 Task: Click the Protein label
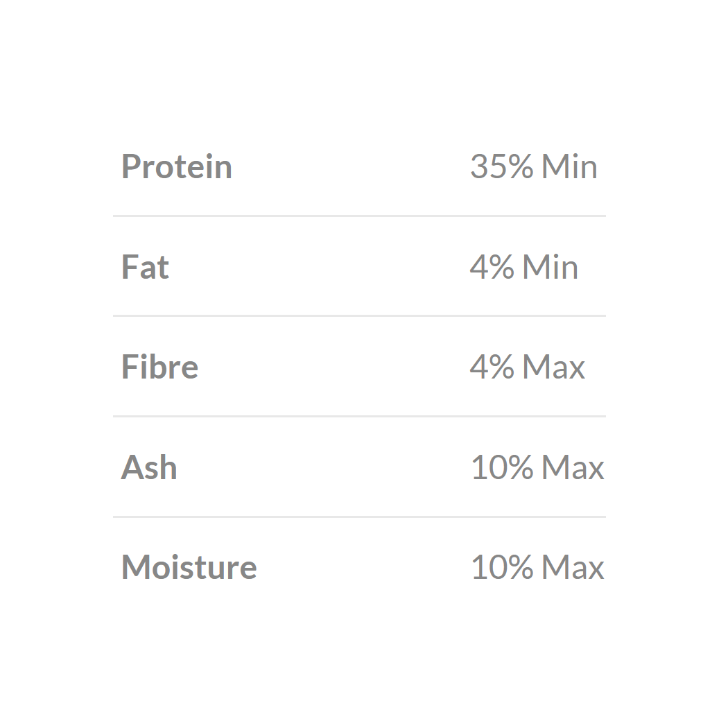click(x=176, y=167)
